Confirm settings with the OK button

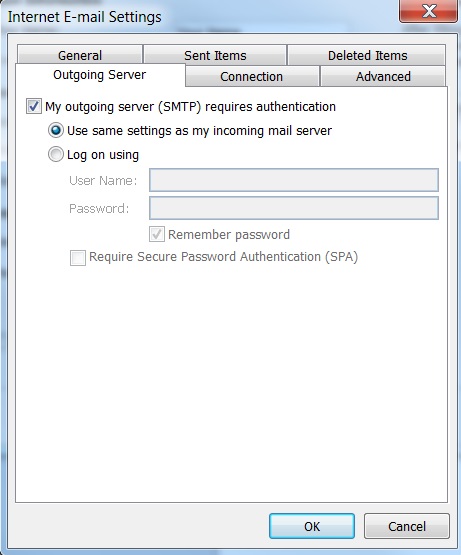coord(312,526)
